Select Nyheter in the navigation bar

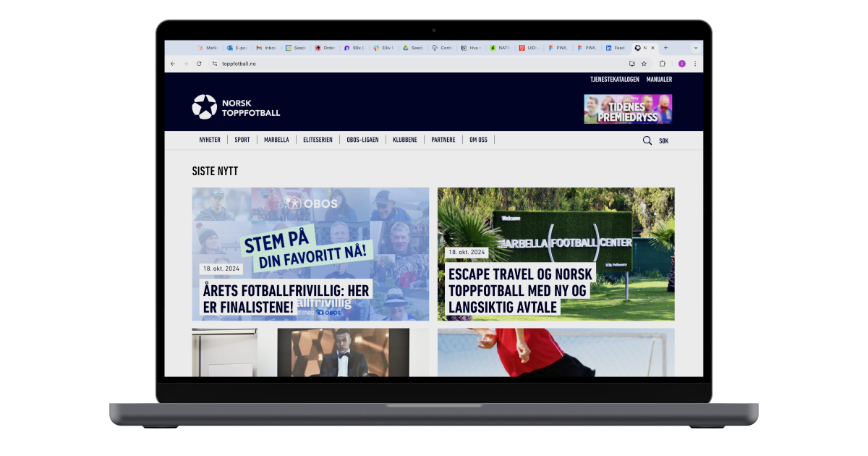pos(210,140)
